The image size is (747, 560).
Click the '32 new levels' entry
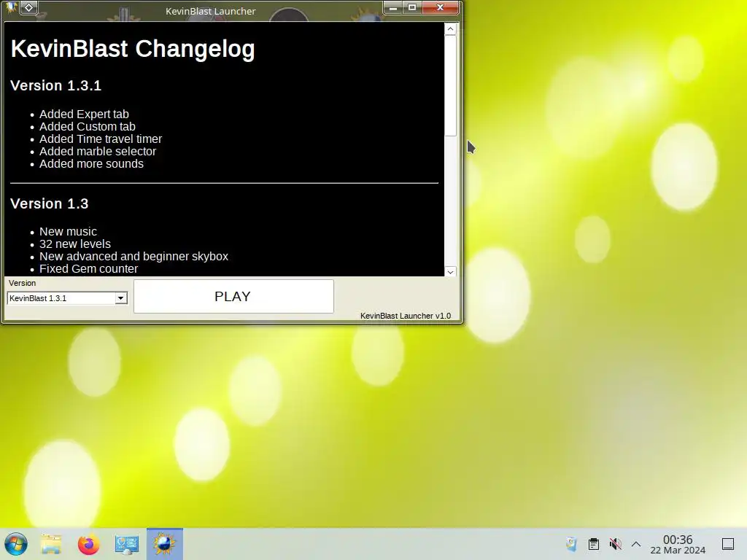tap(75, 244)
